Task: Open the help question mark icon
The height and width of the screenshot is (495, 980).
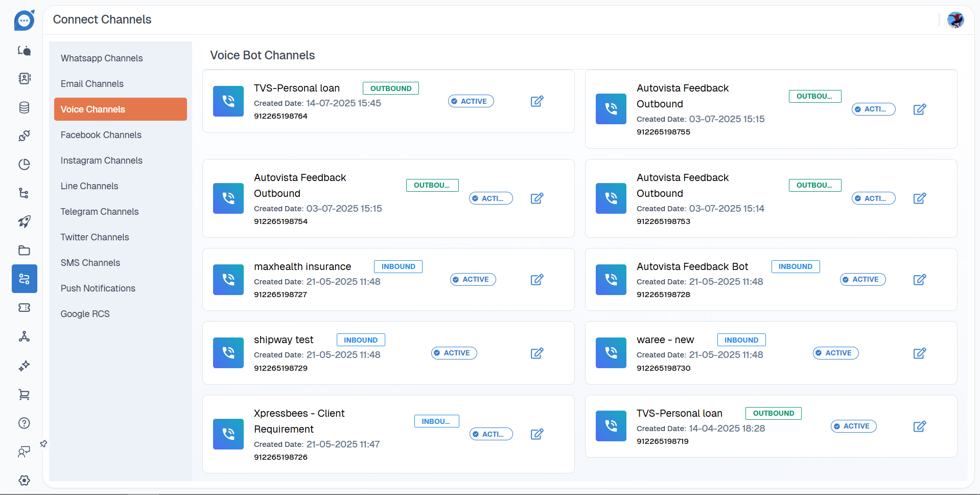Action: click(x=24, y=423)
